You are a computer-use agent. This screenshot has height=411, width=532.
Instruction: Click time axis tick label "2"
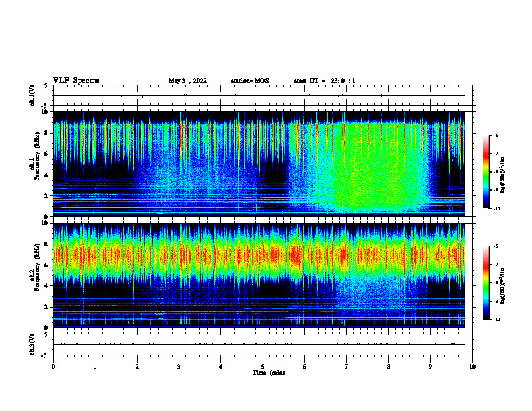(137, 367)
